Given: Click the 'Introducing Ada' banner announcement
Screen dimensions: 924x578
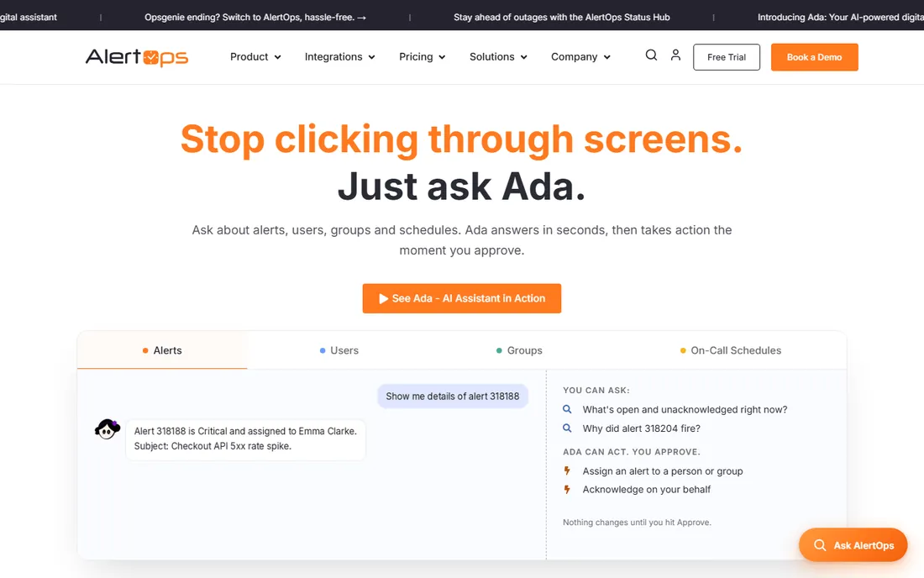Looking at the screenshot, I should coord(841,17).
